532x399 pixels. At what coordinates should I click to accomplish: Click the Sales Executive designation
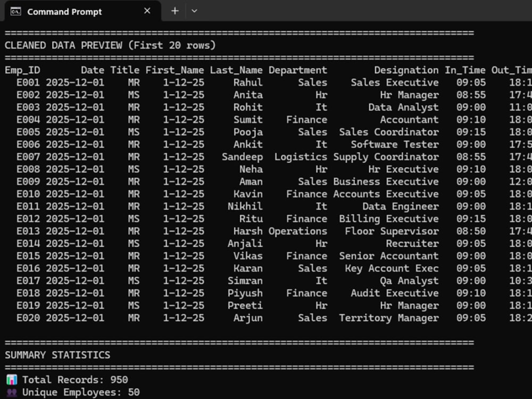pos(395,82)
